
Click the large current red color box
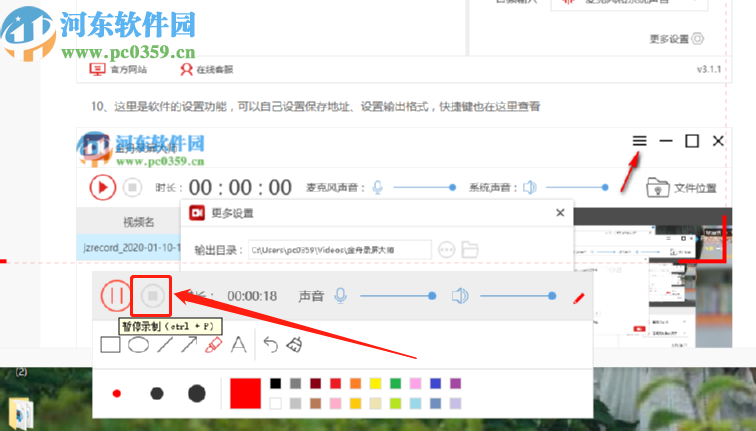click(x=245, y=393)
